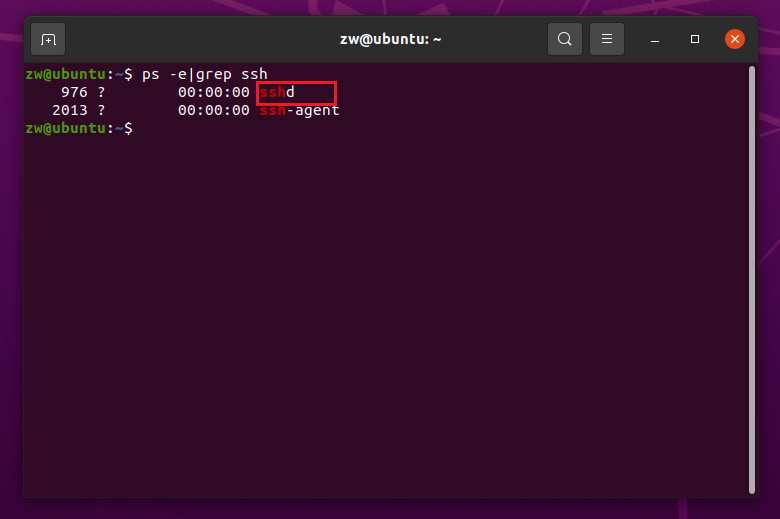Image resolution: width=780 pixels, height=519 pixels.
Task: Click the last empty zw@ubuntu prompt
Action: pos(79,128)
